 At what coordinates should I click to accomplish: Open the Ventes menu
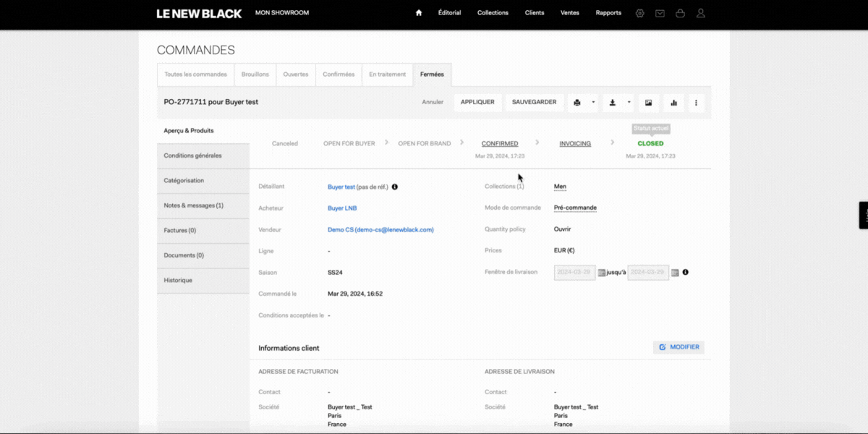[x=570, y=13]
